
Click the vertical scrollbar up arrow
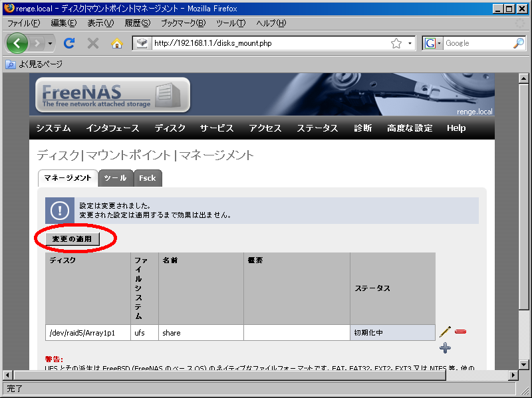pos(523,78)
